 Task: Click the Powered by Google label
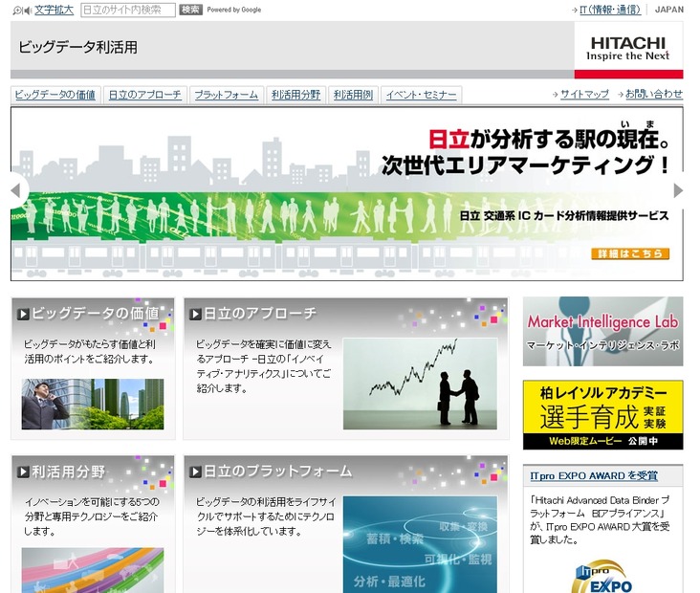(234, 10)
